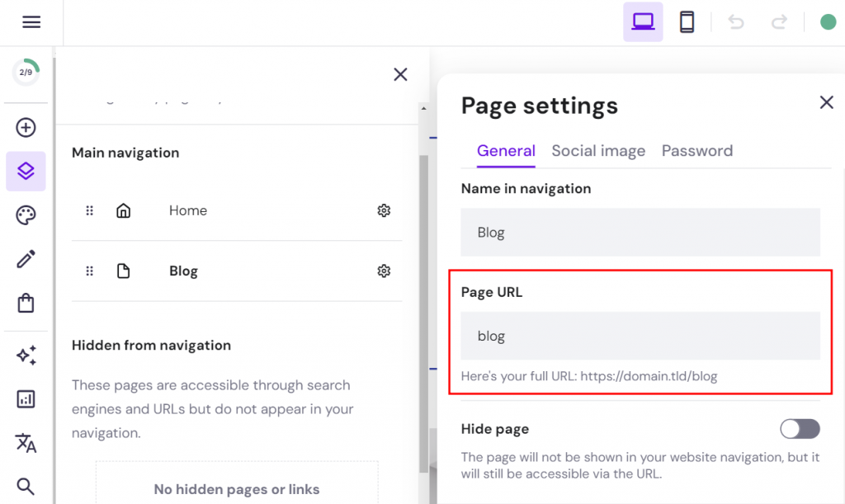The image size is (845, 504).
Task: Enable the Hide page toggle
Action: pos(799,429)
